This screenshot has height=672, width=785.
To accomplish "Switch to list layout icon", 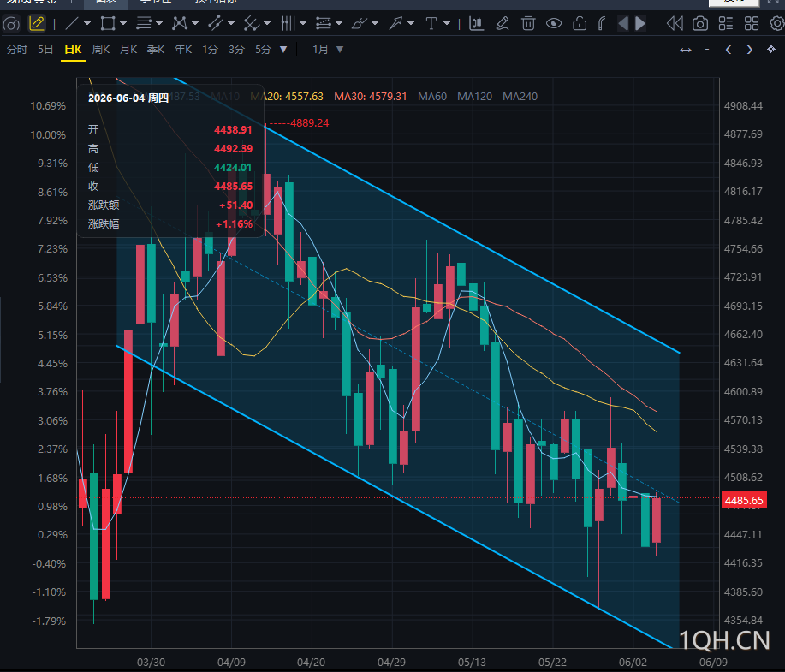I will point(725,23).
